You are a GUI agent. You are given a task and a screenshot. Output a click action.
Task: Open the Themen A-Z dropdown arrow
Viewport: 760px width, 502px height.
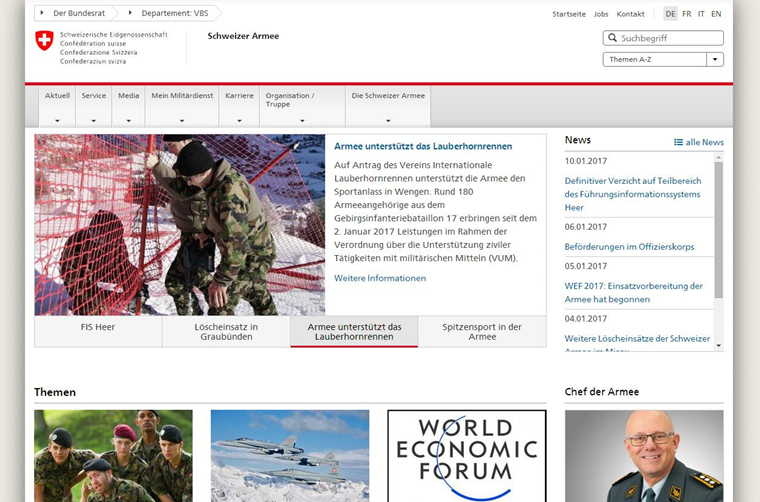715,60
